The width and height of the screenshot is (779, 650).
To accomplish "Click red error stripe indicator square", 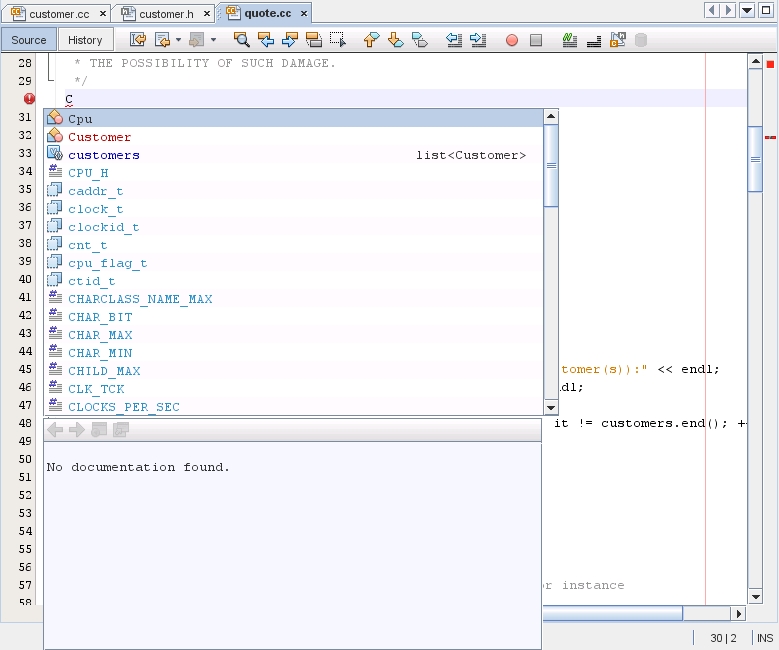I will pos(770,64).
